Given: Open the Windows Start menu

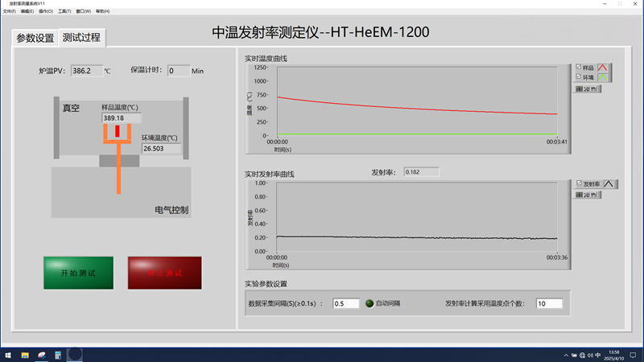Looking at the screenshot, I should (x=8, y=354).
